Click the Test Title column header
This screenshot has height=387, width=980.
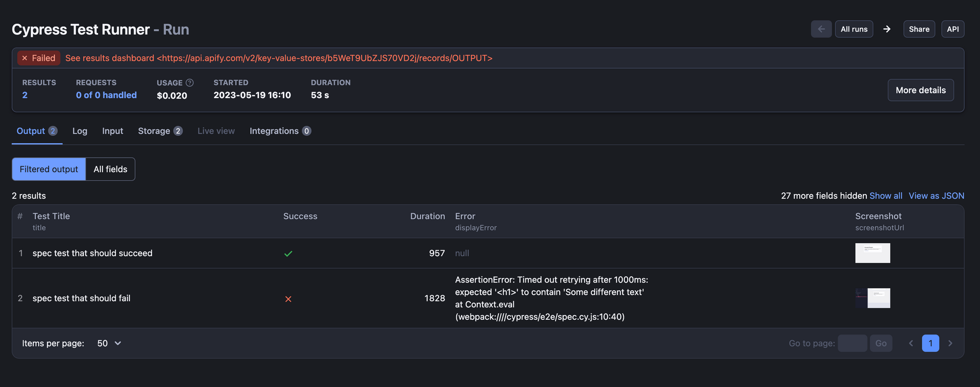(x=51, y=216)
